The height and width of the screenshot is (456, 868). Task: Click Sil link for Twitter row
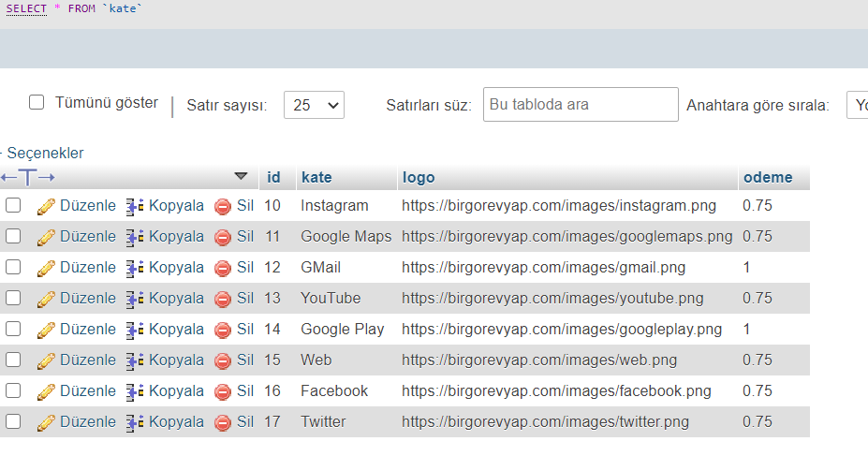pyautogui.click(x=245, y=422)
